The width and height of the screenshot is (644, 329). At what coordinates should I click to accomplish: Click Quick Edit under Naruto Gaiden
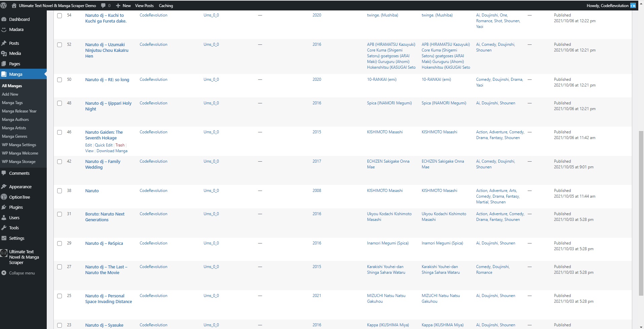pos(104,145)
